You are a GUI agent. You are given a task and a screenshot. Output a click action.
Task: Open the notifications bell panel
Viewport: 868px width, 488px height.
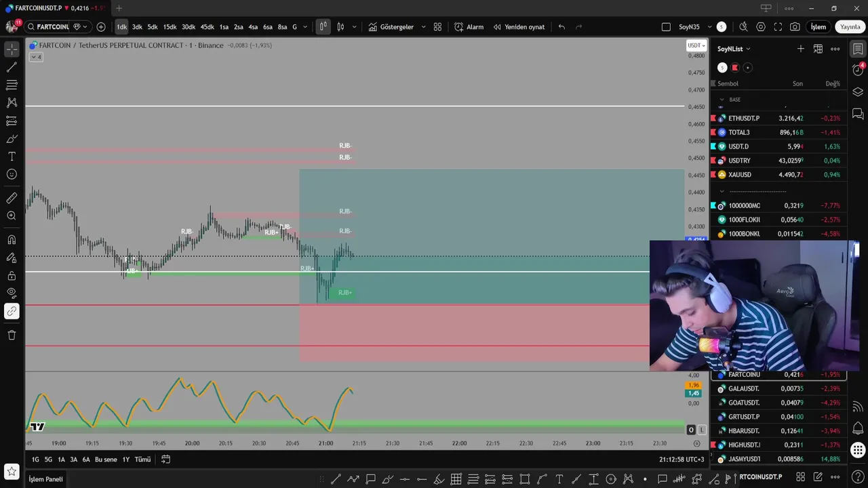point(858,428)
